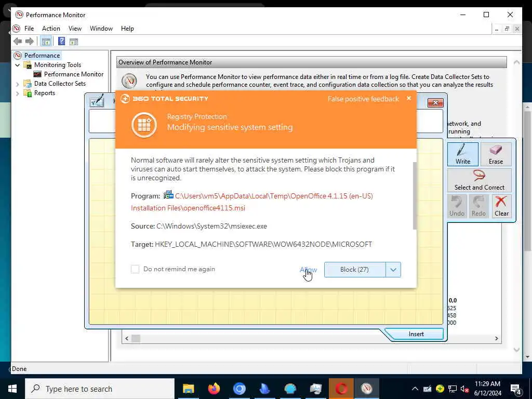
Task: Click Allow in the security dialog
Action: point(309,270)
